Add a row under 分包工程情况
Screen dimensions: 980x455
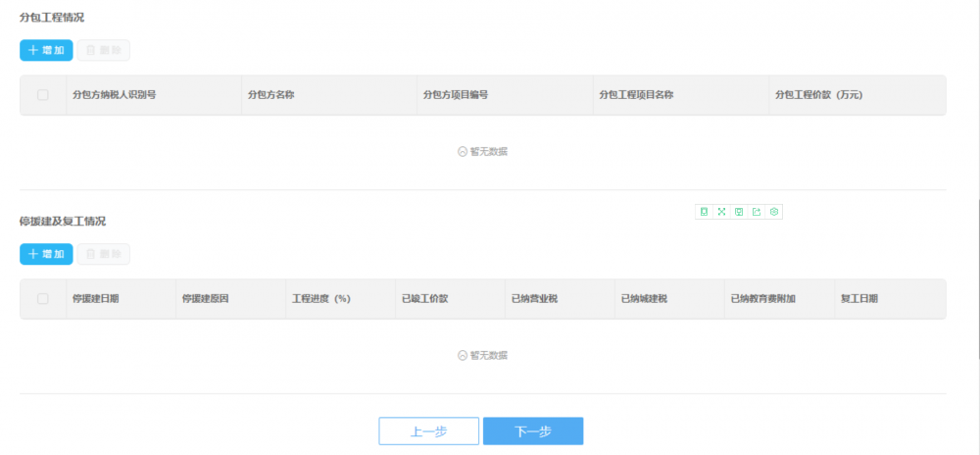[x=46, y=50]
